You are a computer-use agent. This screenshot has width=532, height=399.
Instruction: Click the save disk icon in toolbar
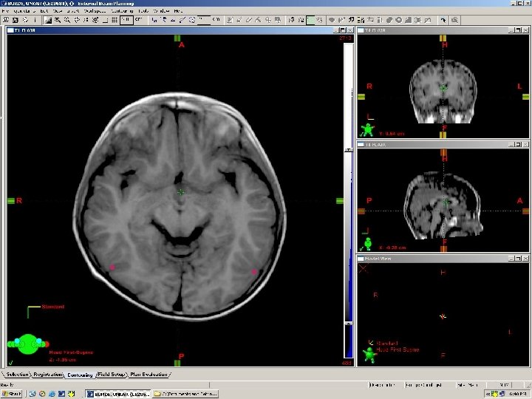coord(16,20)
